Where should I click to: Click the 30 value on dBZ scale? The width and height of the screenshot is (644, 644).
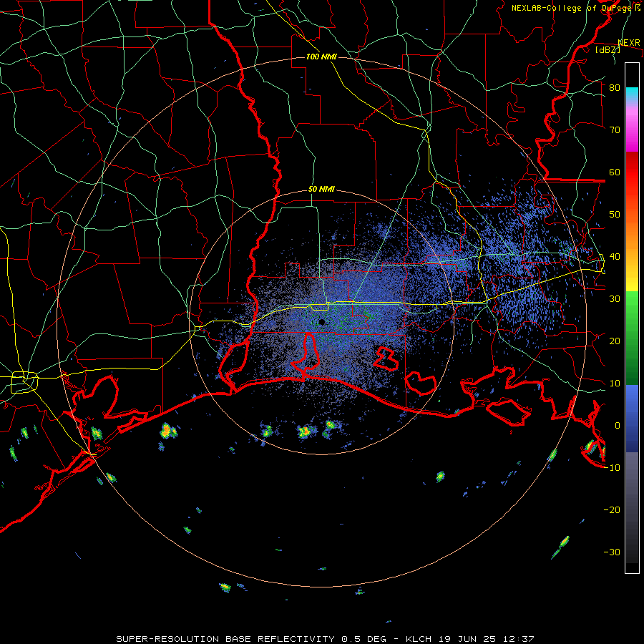coord(615,298)
